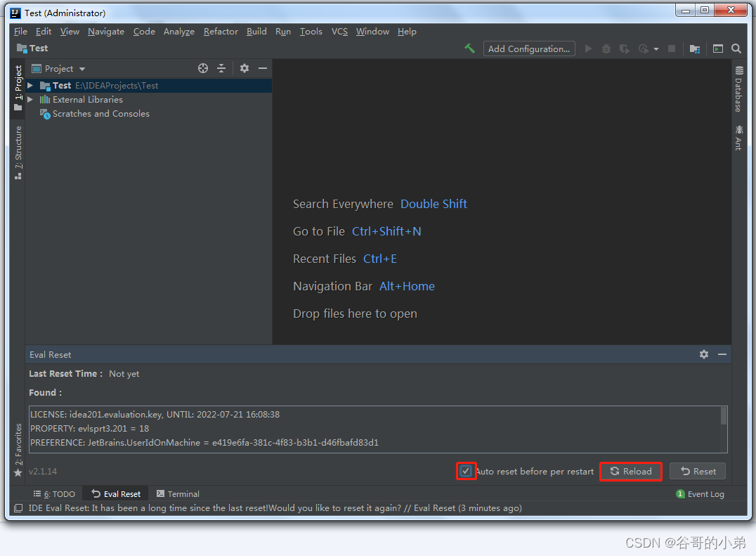Hide the Eval Reset panel
756x556 pixels.
pyautogui.click(x=722, y=354)
